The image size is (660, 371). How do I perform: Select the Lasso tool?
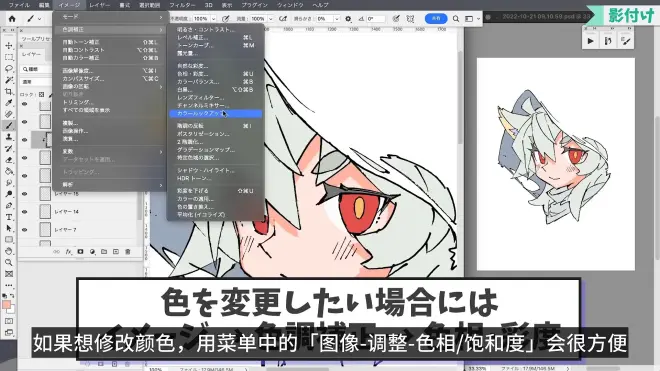coord(9,68)
